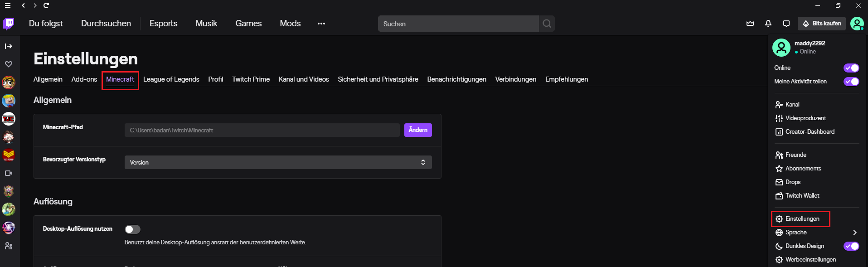Go back with the left arrow
868x267 pixels.
[x=23, y=5]
